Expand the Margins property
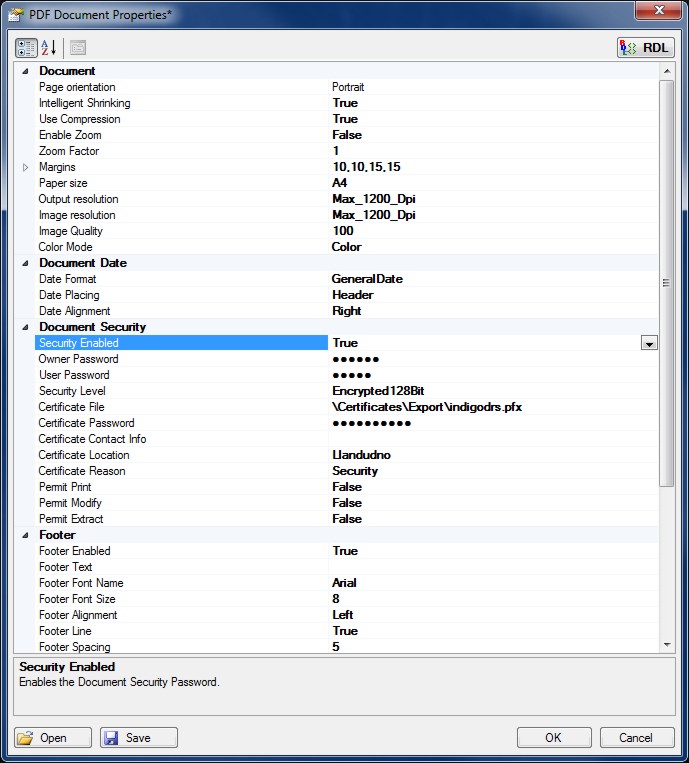689x763 pixels. tap(25, 167)
